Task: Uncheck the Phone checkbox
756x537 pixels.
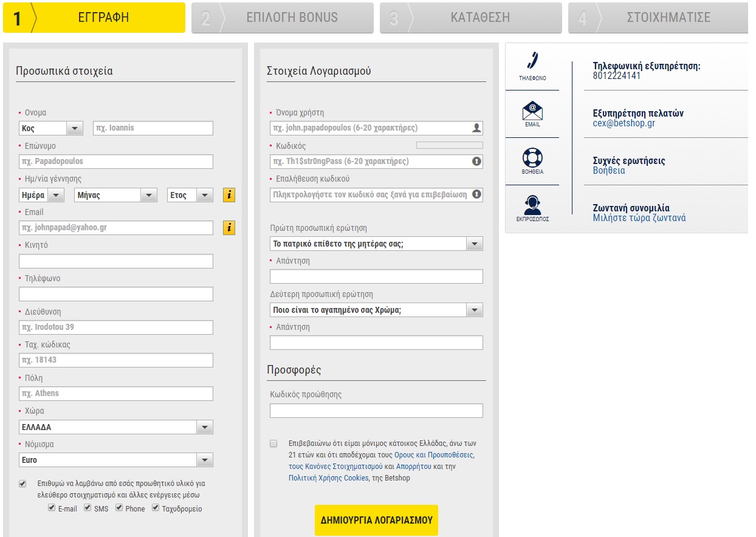Action: tap(119, 508)
